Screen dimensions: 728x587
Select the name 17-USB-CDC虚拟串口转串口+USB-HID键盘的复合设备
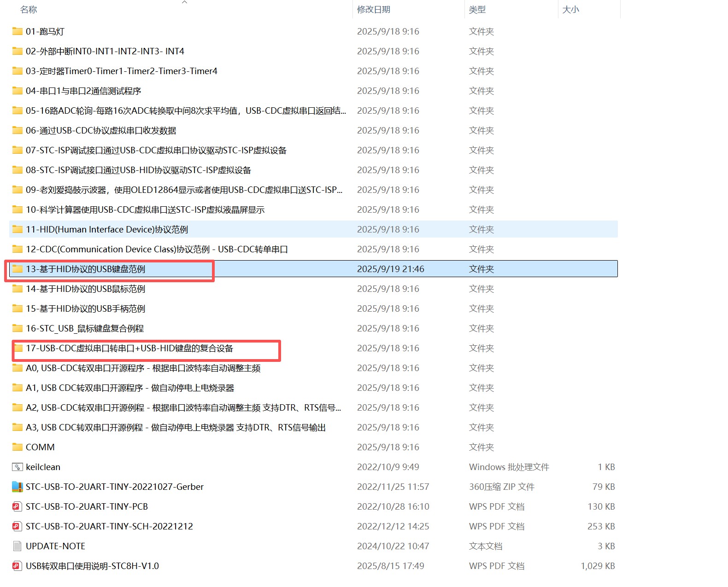129,348
